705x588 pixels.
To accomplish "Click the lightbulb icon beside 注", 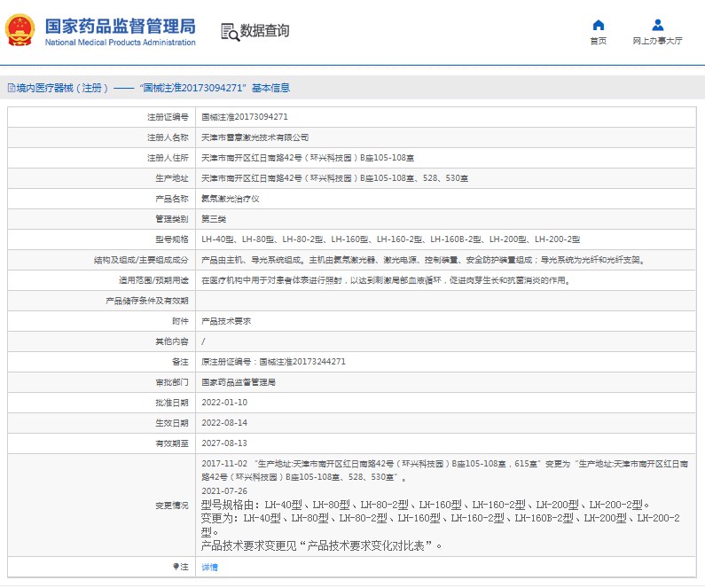I will 176,567.
